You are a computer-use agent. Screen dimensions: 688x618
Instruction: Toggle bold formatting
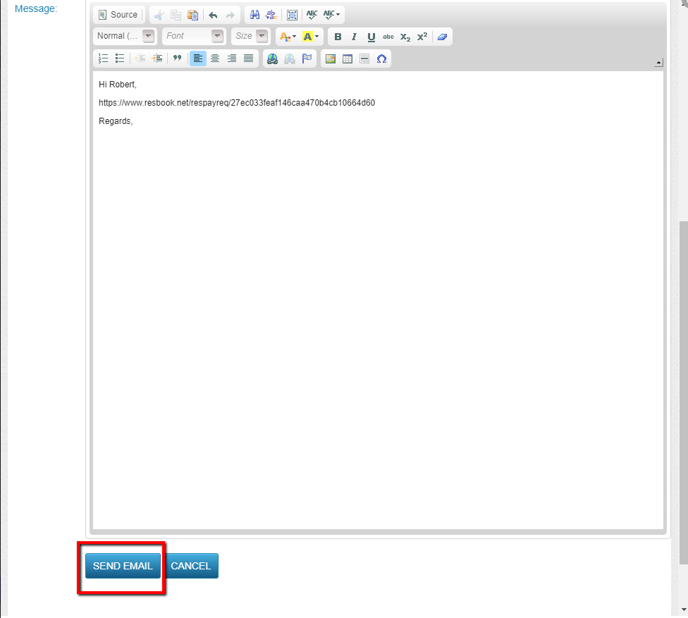click(338, 37)
